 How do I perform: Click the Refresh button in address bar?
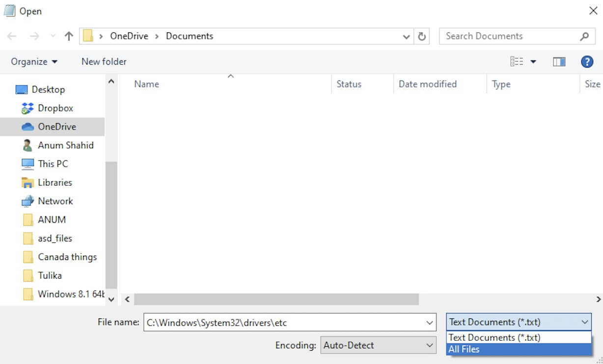click(421, 36)
